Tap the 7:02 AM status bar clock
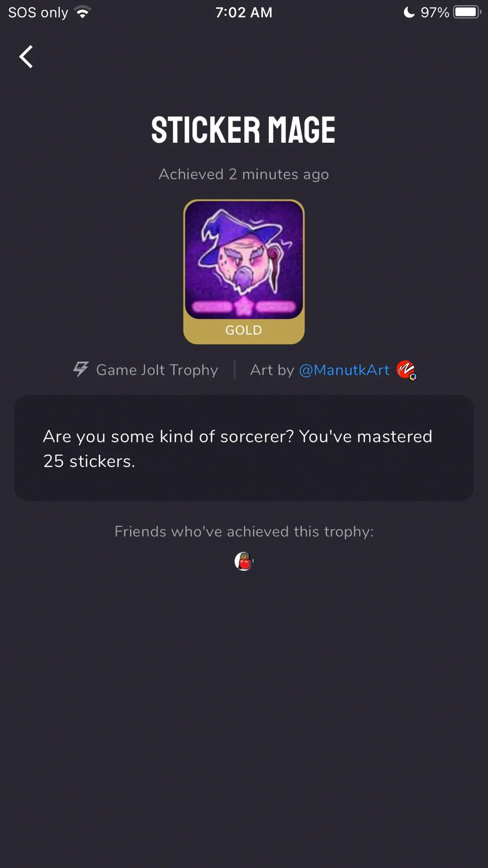Image resolution: width=488 pixels, height=868 pixels. pyautogui.click(x=244, y=12)
